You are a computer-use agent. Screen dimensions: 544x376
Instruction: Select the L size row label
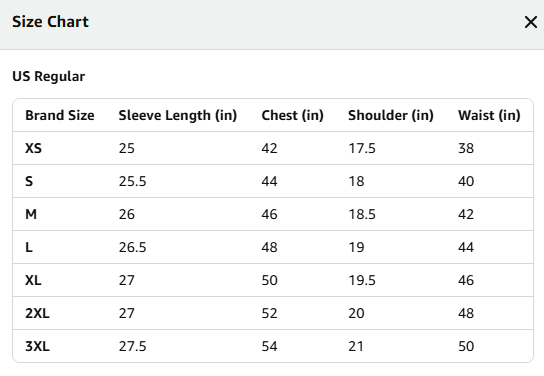coord(29,247)
